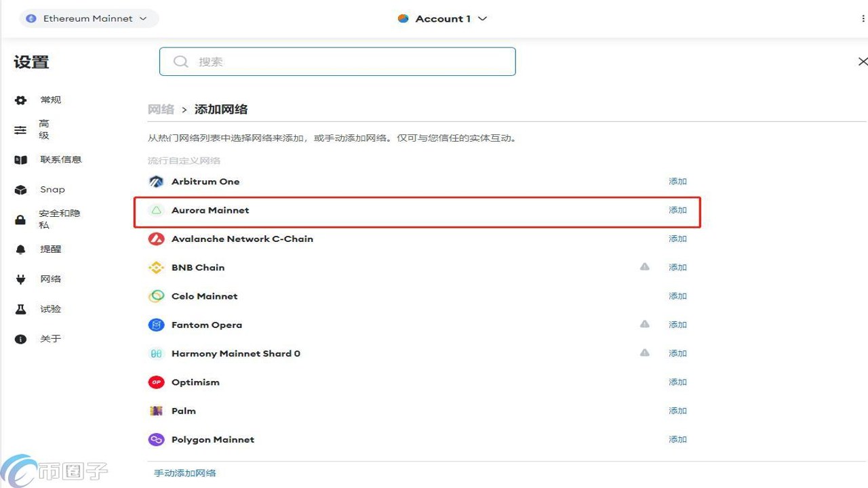Add the Avalanche Network C-Chain
This screenshot has width=868, height=488.
coord(677,239)
